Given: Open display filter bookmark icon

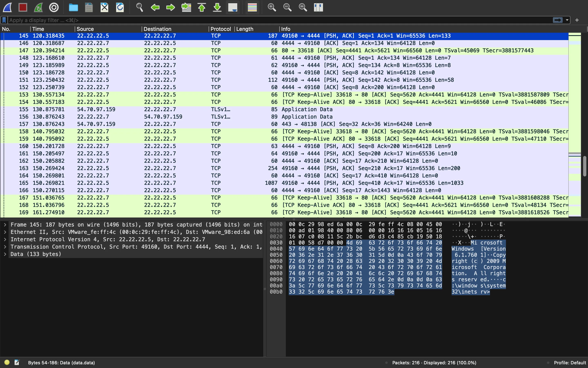Looking at the screenshot, I should [4, 20].
